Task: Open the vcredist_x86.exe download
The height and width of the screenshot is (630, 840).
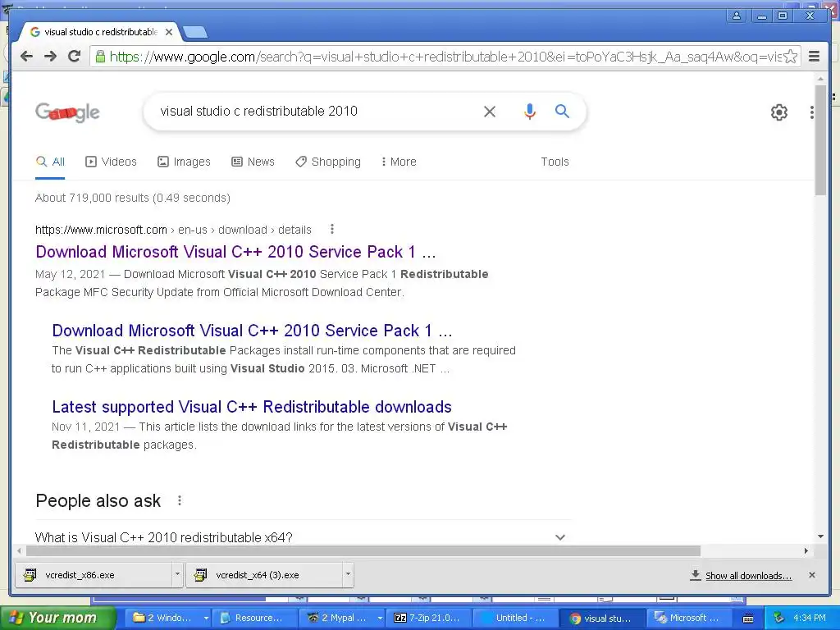Action: click(x=94, y=575)
